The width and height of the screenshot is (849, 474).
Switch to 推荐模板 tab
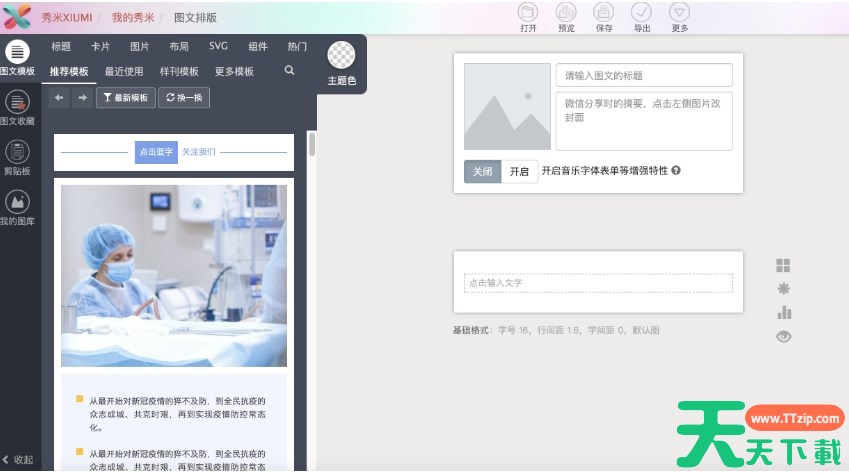click(69, 72)
